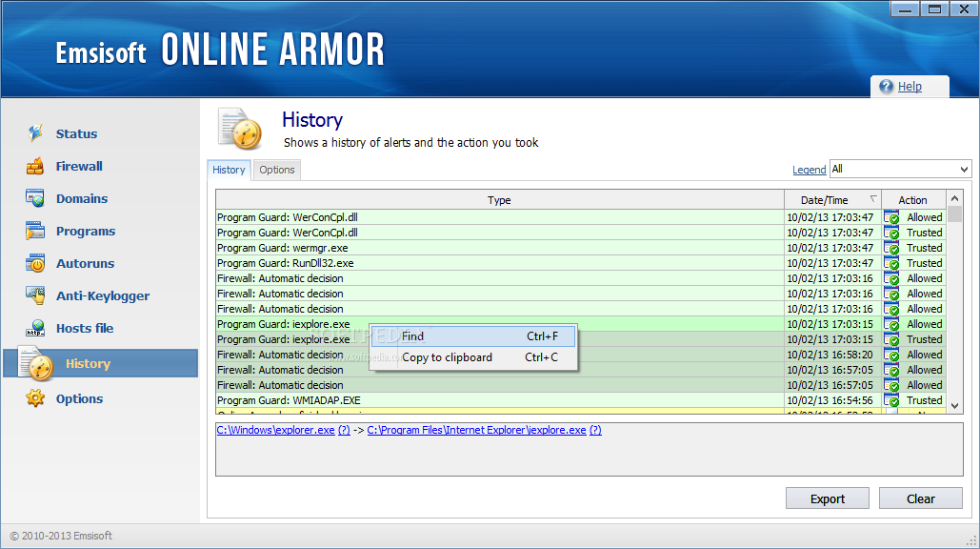Click the Domains globe icon
Viewport: 980px width, 549px height.
[35, 198]
